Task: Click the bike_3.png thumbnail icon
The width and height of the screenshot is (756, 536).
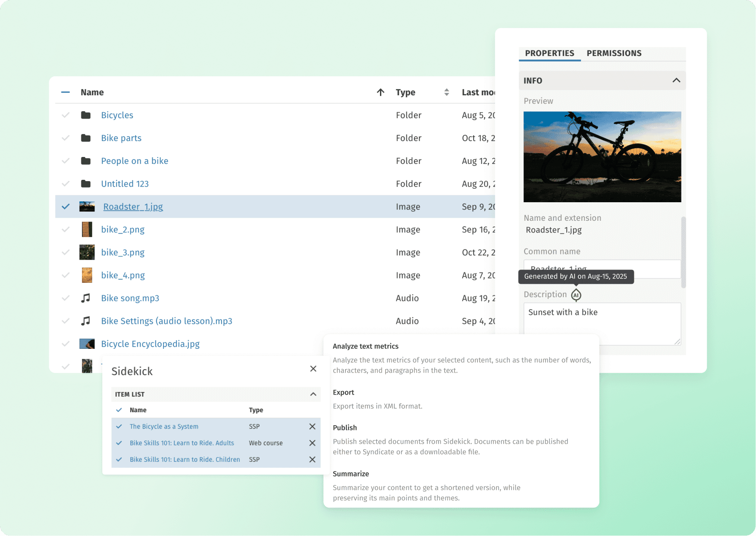Action: click(87, 252)
